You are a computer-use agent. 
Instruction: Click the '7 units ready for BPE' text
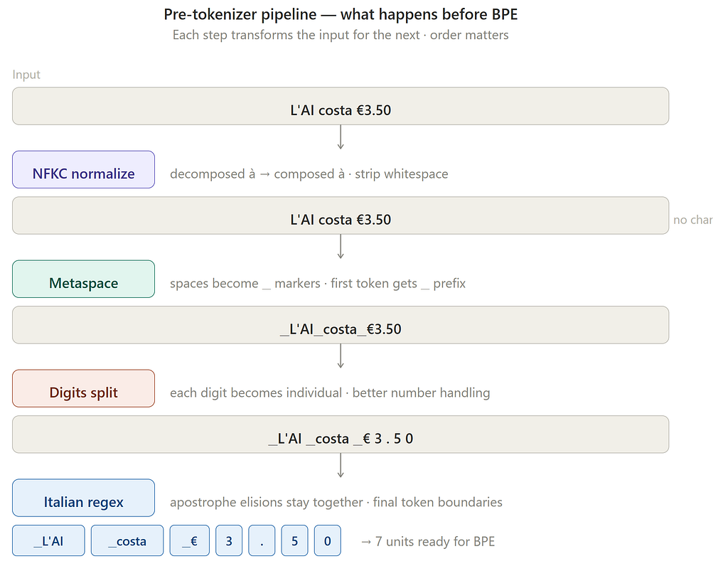point(435,541)
